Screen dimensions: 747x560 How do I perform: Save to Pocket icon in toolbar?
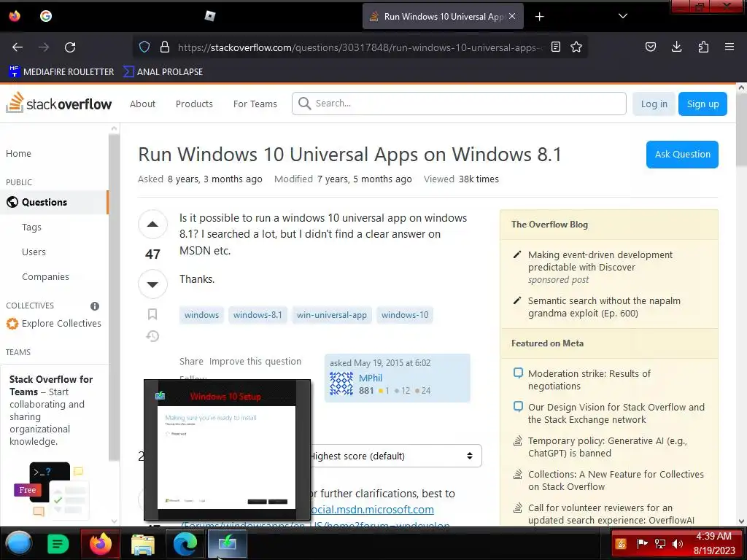(x=650, y=47)
